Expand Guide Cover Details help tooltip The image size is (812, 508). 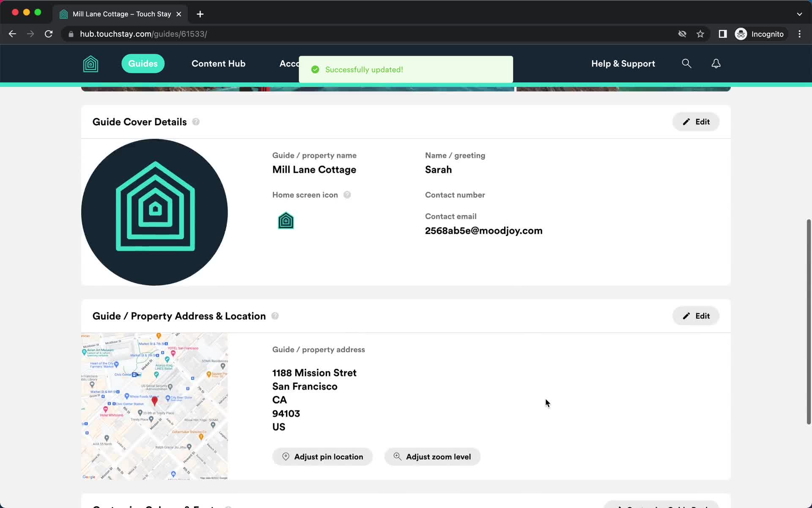[196, 121]
